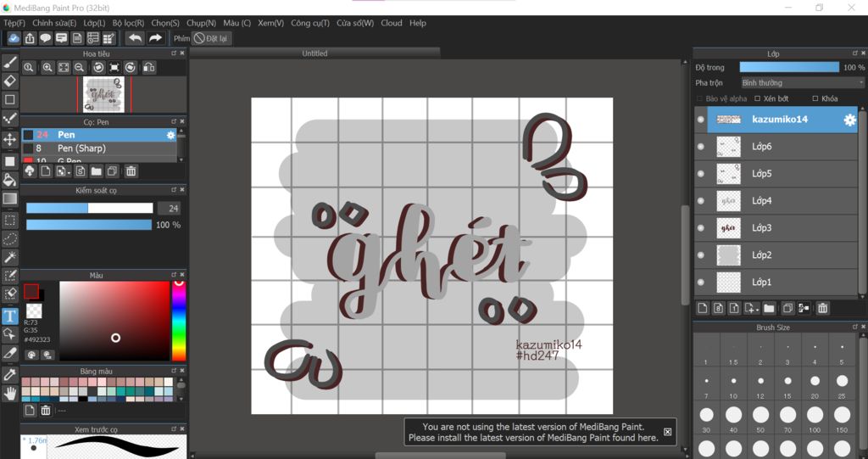Open the Xem(V) menu
Image resolution: width=868 pixels, height=459 pixels.
pyautogui.click(x=270, y=23)
